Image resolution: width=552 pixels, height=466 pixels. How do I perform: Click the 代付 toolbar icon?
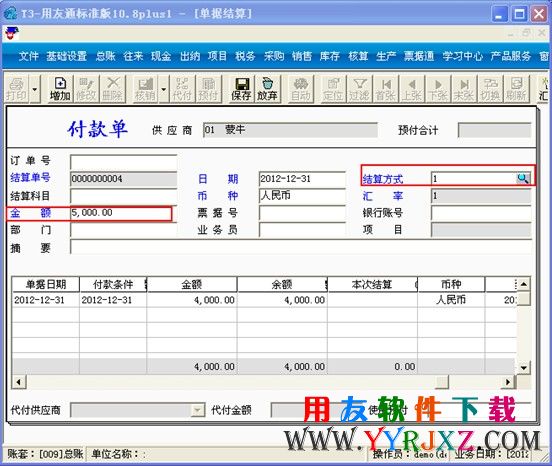182,89
